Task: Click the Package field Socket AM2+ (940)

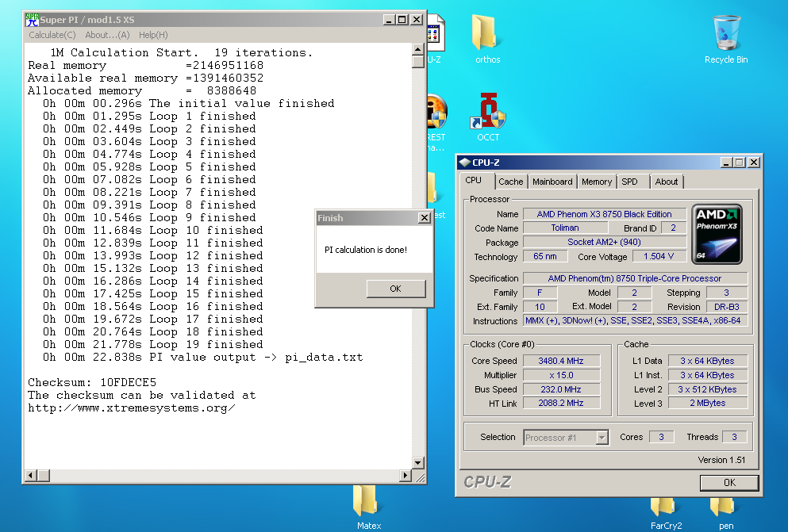Action: tap(604, 242)
